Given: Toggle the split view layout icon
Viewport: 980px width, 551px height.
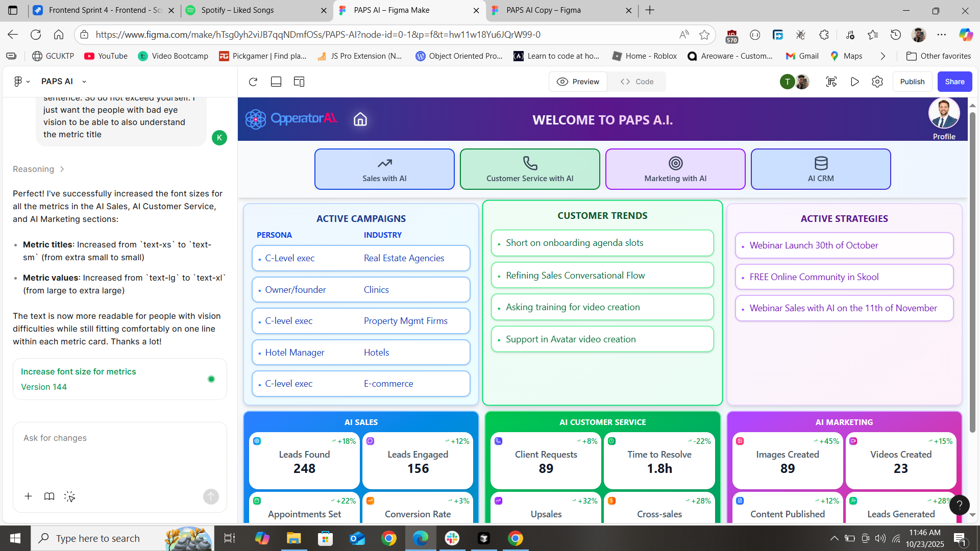Looking at the screenshot, I should (x=299, y=82).
